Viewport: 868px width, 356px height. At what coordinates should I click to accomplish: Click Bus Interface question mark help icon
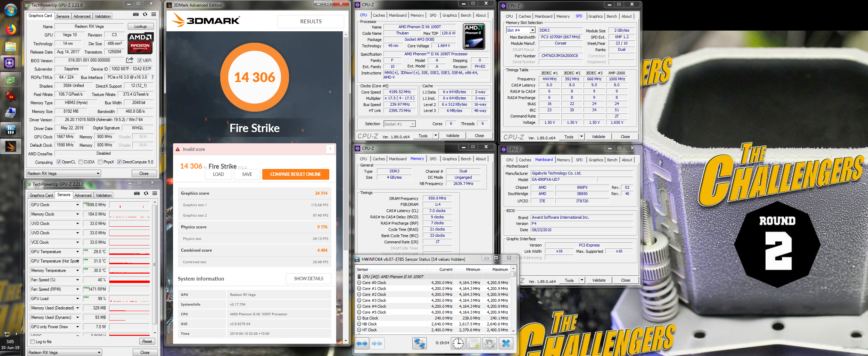coord(152,77)
